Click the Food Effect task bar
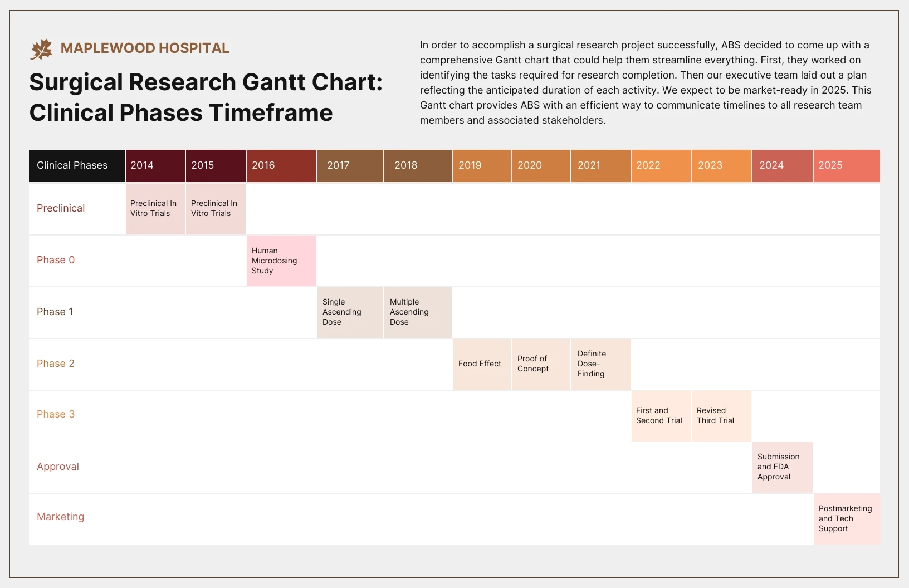Screen dimensions: 909x588 [480, 364]
